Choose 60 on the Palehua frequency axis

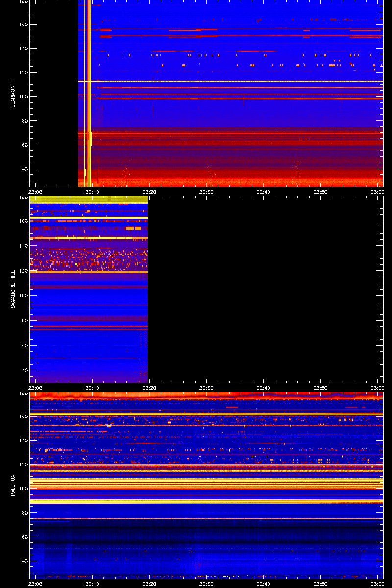[24, 537]
